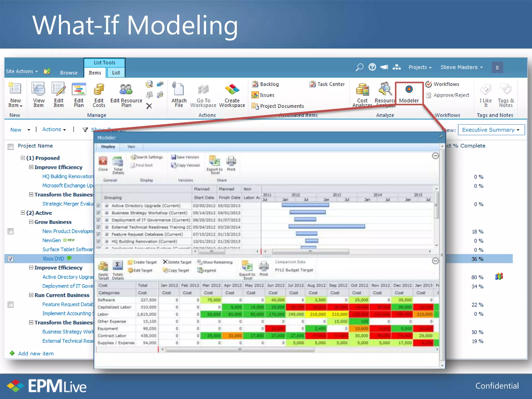Toggle Business Strategy Workshop (Current) checkbox

point(98,213)
